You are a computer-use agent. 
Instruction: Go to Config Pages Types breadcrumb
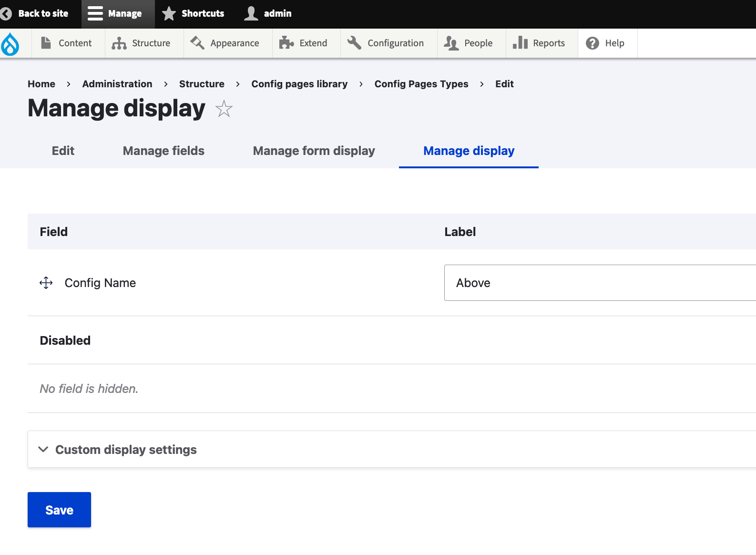pyautogui.click(x=421, y=84)
